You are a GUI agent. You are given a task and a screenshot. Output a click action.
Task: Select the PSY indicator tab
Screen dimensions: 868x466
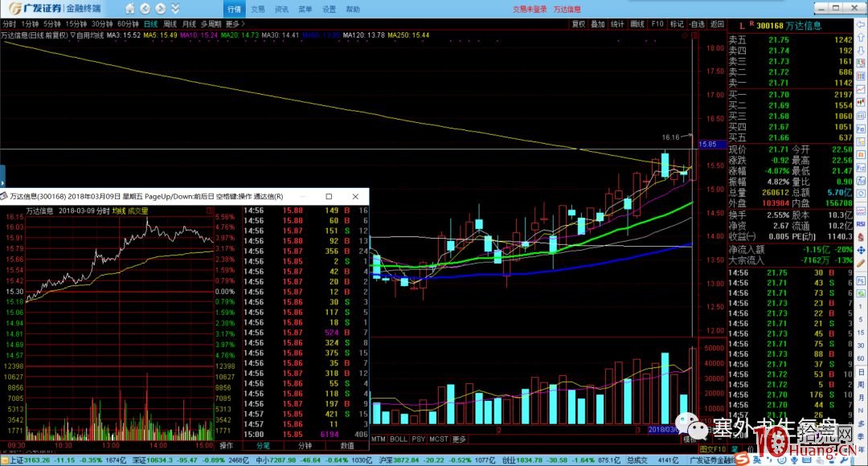click(x=419, y=439)
